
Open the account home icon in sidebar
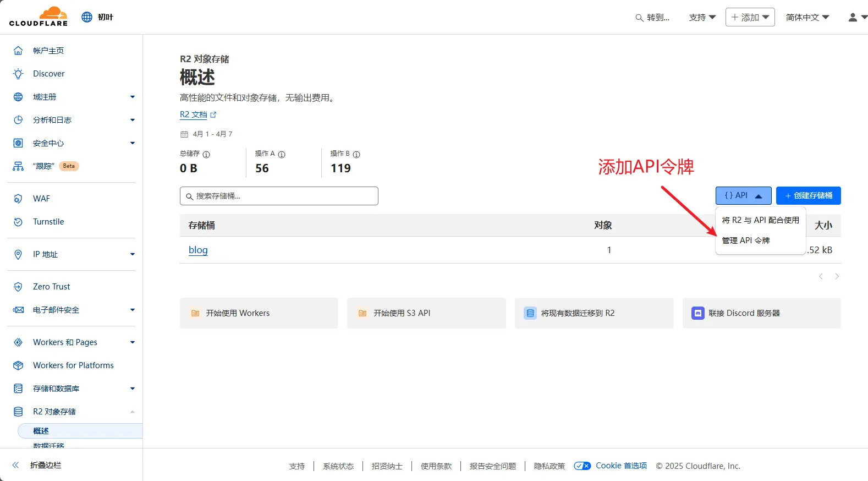[18, 51]
